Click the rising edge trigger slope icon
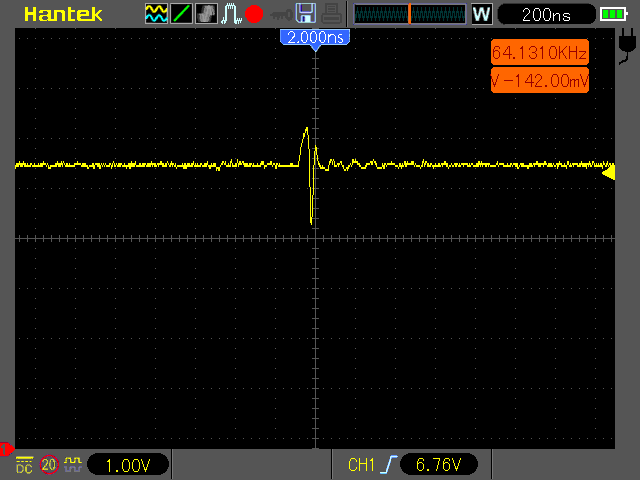This screenshot has width=640, height=480. (388, 464)
